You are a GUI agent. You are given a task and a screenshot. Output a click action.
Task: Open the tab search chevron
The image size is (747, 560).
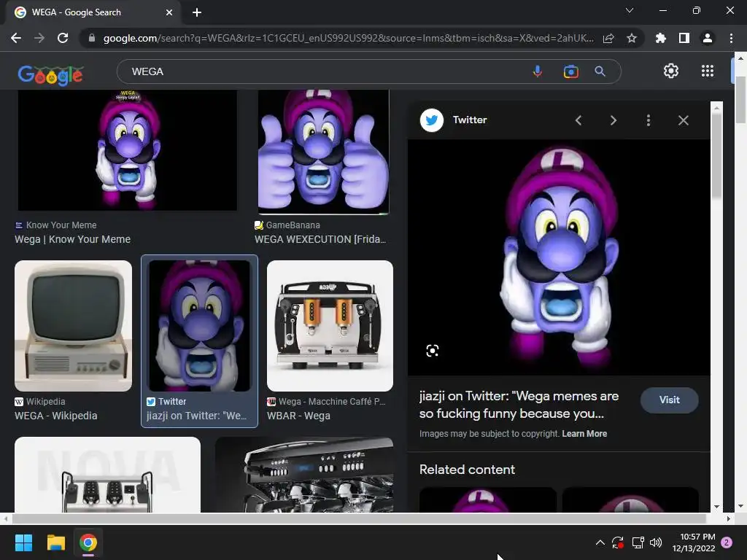coord(630,10)
